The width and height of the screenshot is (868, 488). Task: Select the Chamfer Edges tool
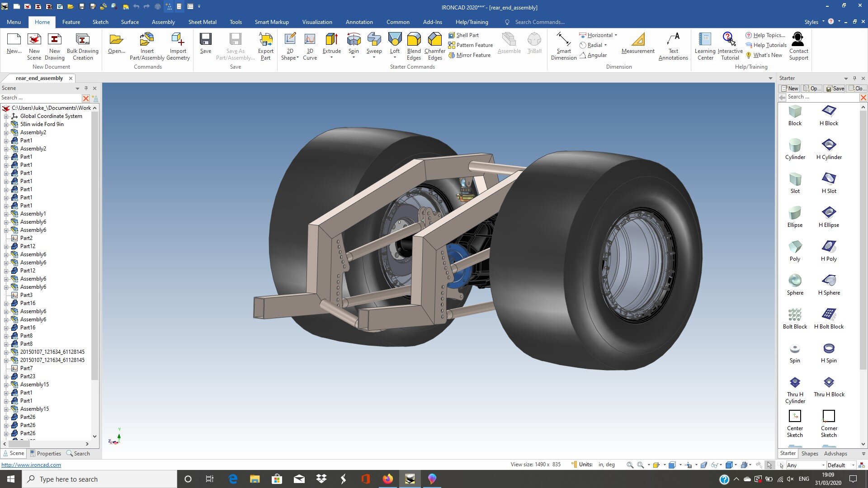[435, 46]
